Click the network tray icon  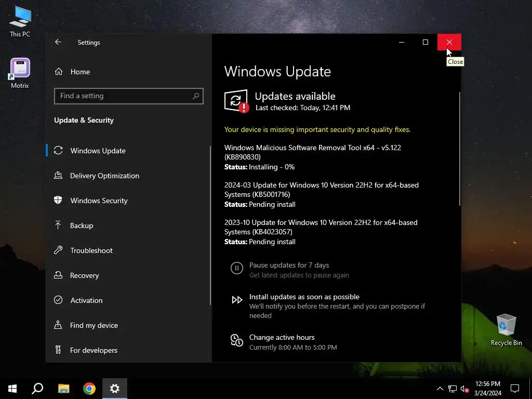(x=453, y=389)
